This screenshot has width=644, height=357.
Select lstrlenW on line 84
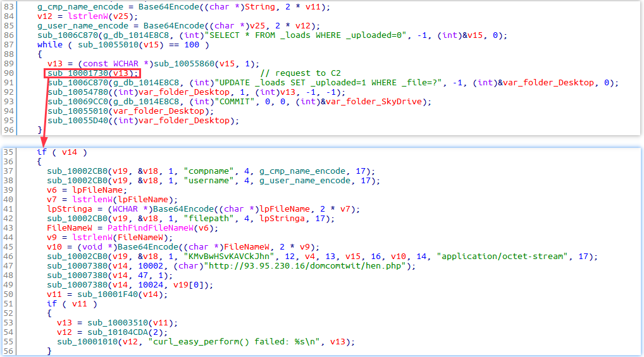88,16
